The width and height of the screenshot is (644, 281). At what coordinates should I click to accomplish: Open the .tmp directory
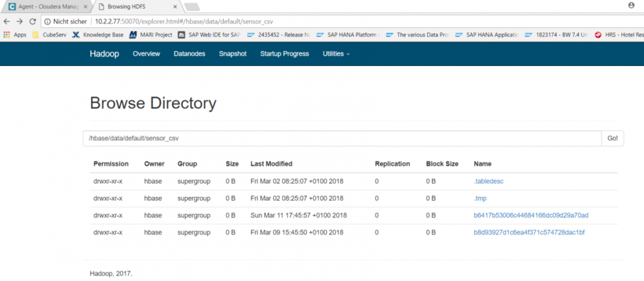click(480, 199)
